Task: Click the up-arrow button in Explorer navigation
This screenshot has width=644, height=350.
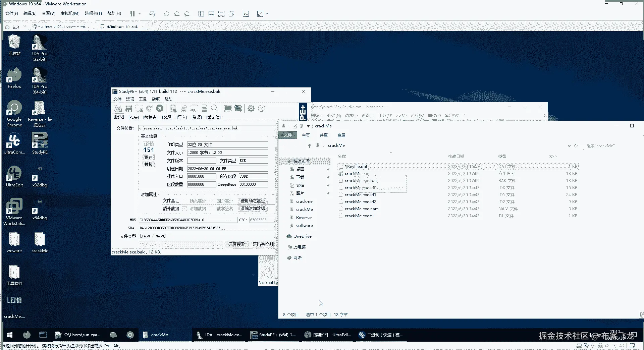Action: tap(310, 146)
